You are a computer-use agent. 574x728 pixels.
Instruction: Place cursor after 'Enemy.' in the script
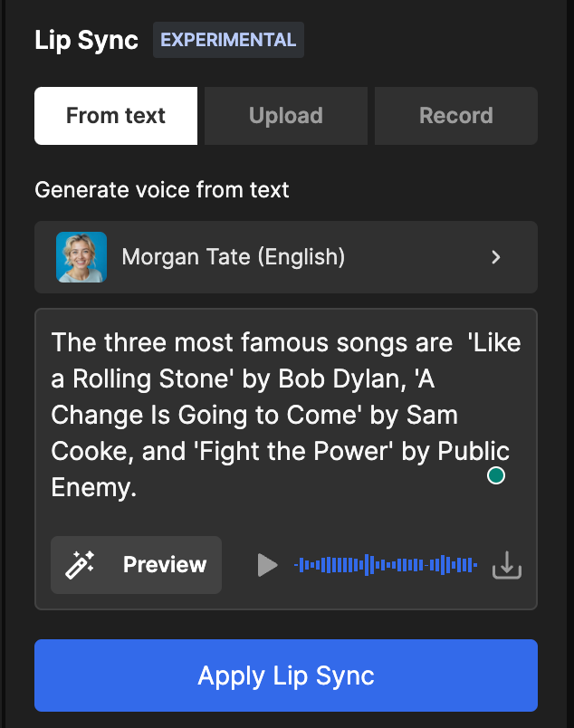tap(138, 487)
